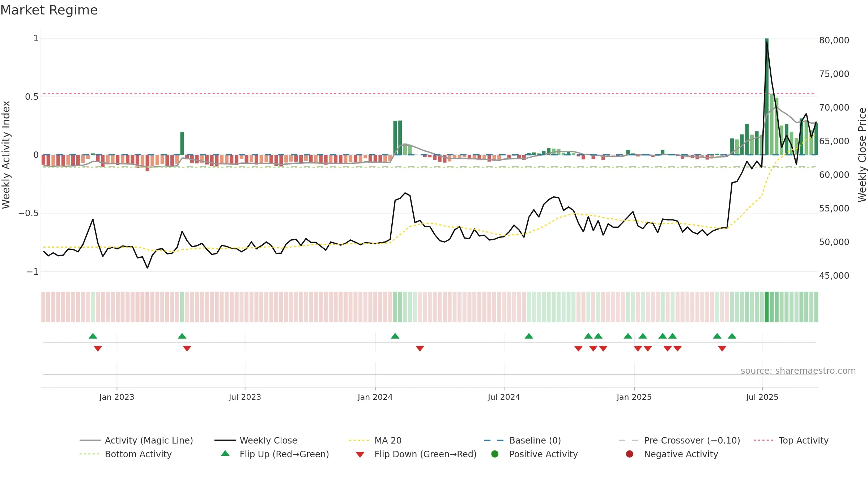This screenshot has width=868, height=488.
Task: Click the 70,000 price axis label
Action: [x=834, y=107]
